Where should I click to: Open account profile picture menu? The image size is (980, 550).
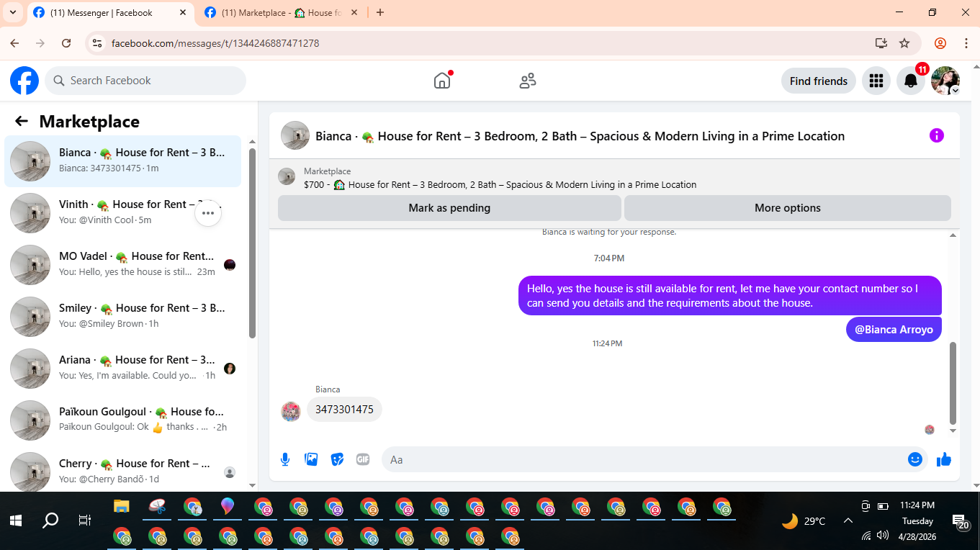click(945, 81)
